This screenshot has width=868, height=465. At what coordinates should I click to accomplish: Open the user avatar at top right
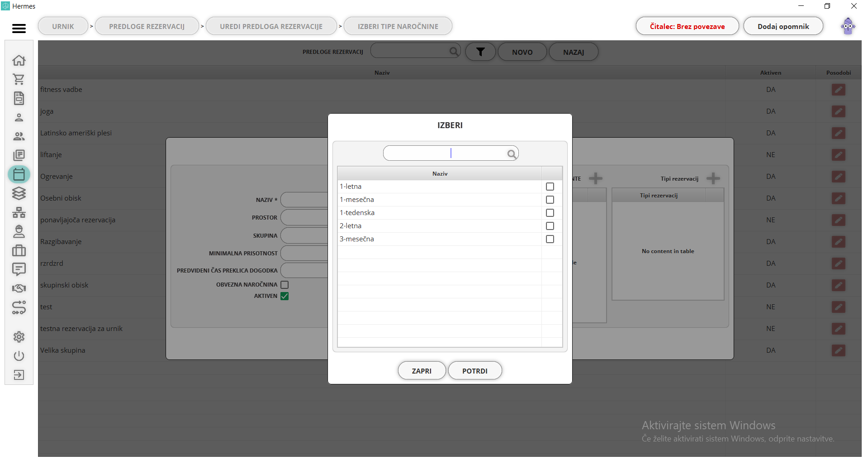(848, 26)
